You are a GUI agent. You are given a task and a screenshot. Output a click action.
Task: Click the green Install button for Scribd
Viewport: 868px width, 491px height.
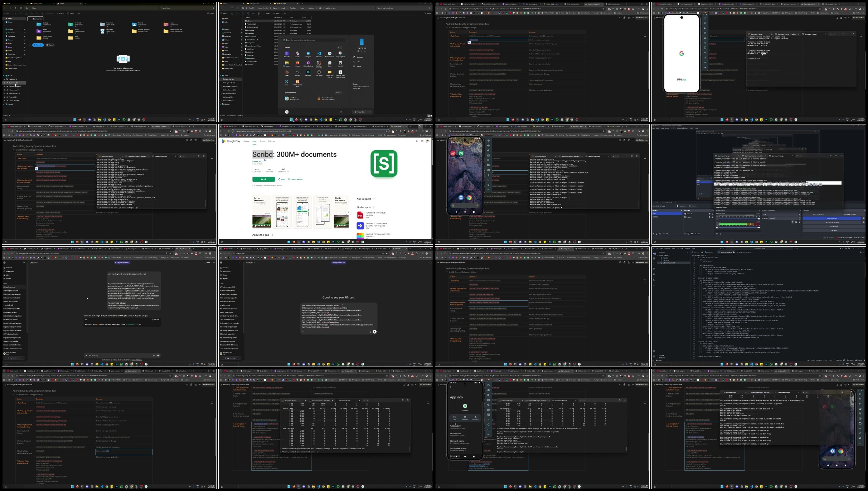(x=263, y=179)
